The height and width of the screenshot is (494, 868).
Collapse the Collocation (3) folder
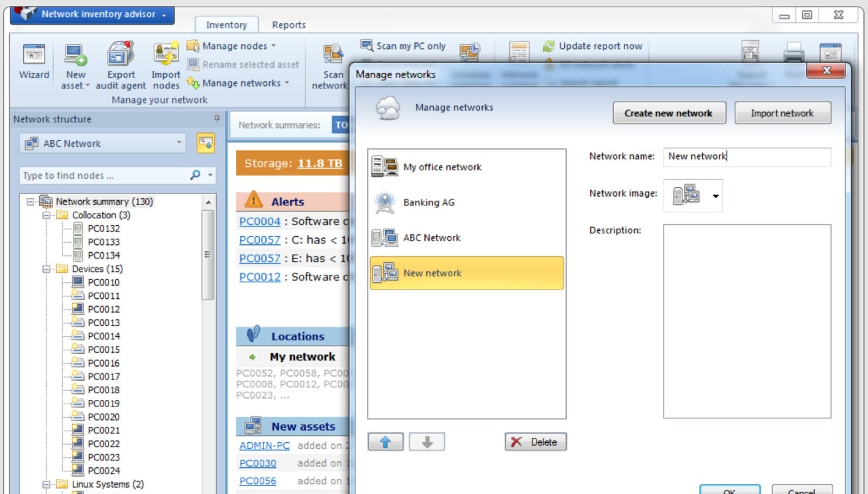[x=46, y=215]
